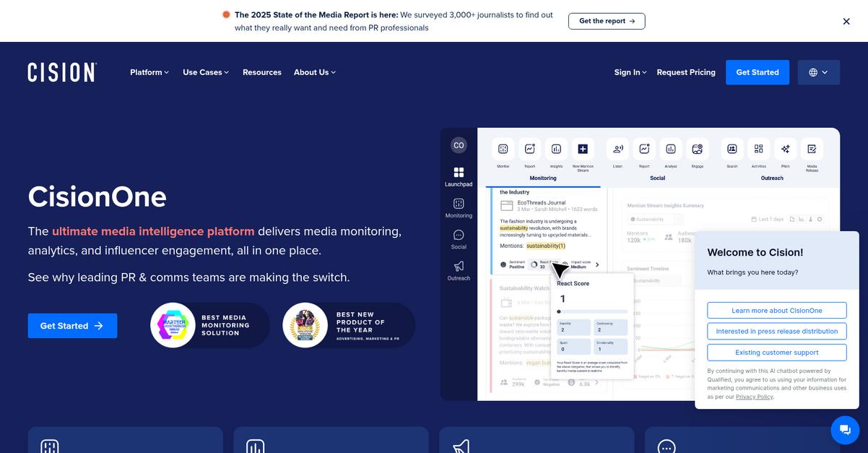The width and height of the screenshot is (868, 453).
Task: Select Monitoring in the preview sidebar
Action: 459,208
